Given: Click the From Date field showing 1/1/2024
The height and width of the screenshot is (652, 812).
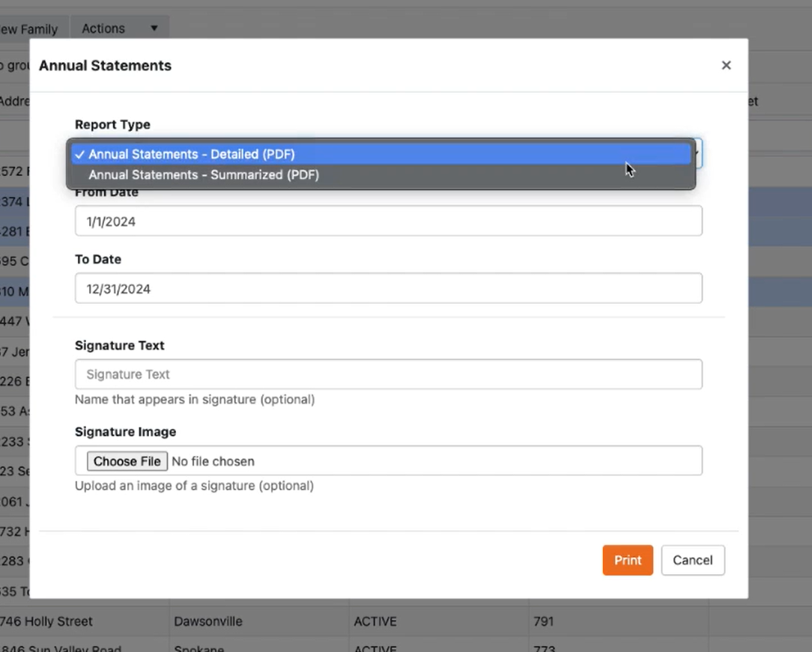Looking at the screenshot, I should (x=388, y=221).
